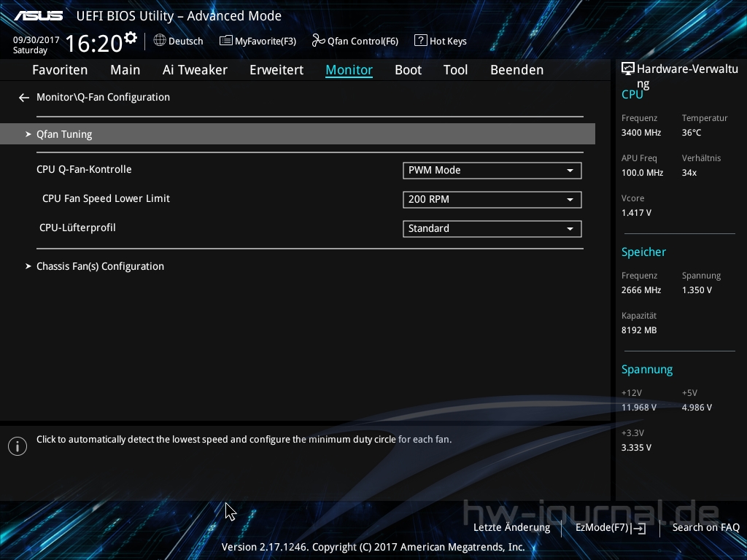The width and height of the screenshot is (747, 560).
Task: Click the +12V value 11.968 V
Action: coord(639,408)
